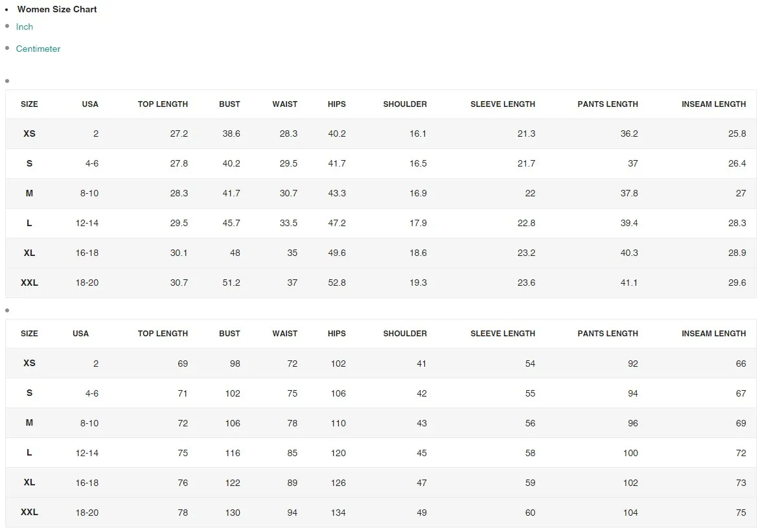Click the 27.2 top length value
Screen dimensions: 760x532
point(179,133)
